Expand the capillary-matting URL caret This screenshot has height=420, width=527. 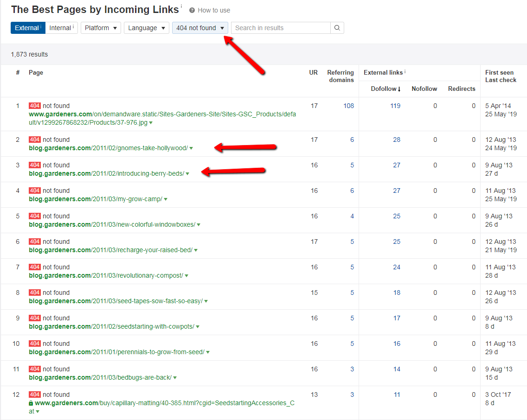[38, 411]
